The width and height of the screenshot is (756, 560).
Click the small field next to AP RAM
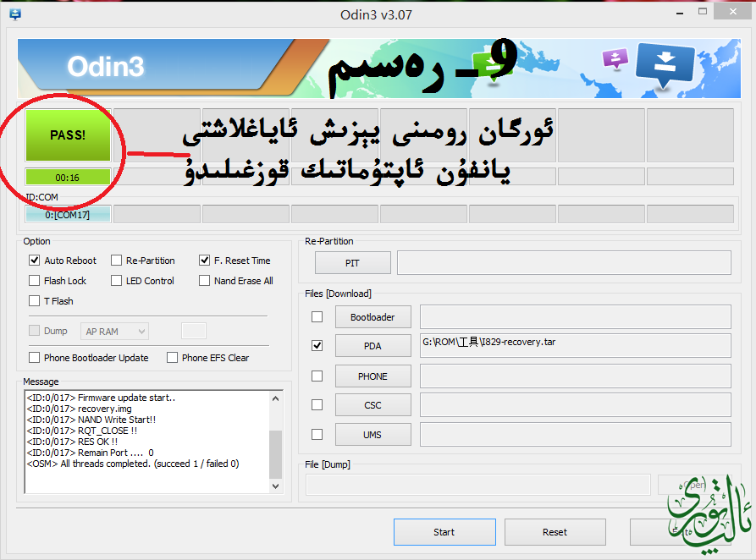pyautogui.click(x=194, y=331)
